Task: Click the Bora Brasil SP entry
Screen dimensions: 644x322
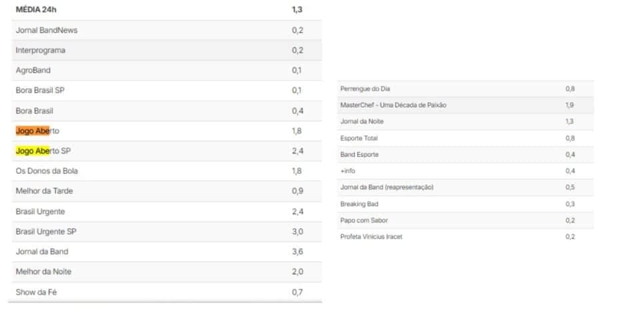Action: [x=167, y=91]
